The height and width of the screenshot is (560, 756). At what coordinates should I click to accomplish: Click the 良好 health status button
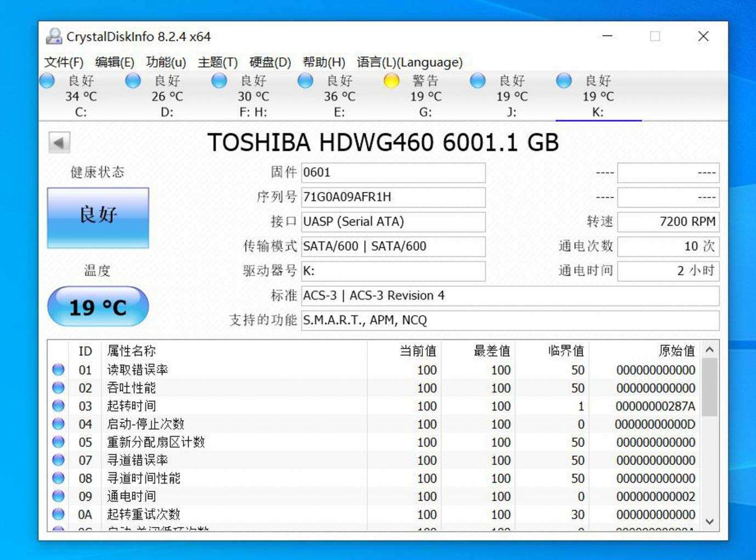tap(98, 218)
